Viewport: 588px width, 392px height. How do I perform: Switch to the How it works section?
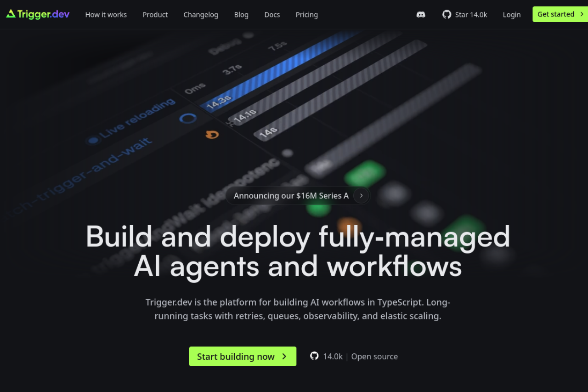coord(106,14)
